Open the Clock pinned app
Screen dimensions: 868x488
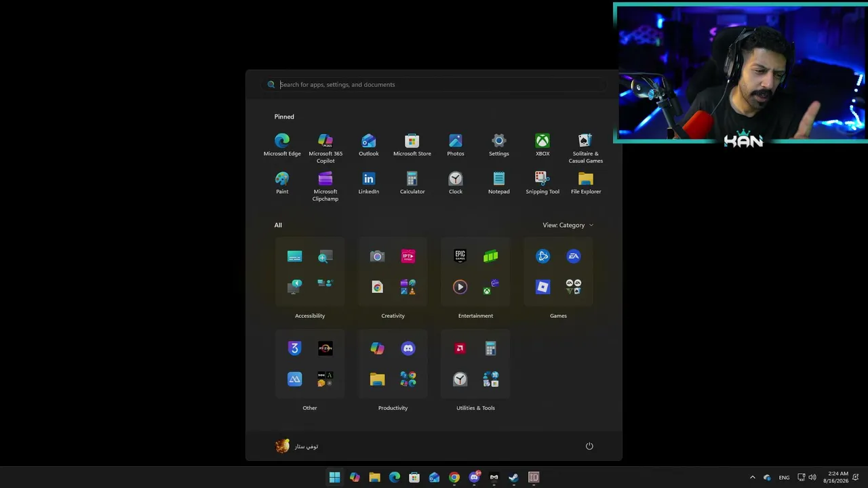tap(456, 183)
